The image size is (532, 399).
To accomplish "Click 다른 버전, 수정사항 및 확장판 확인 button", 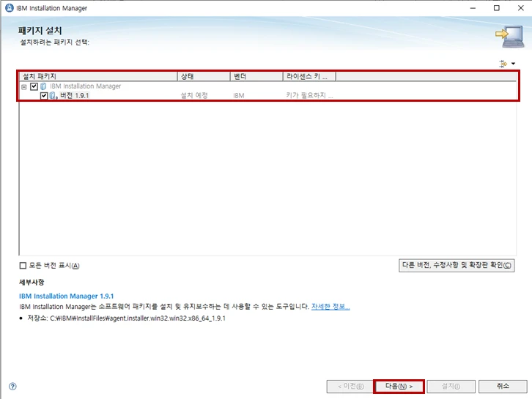I will [455, 265].
